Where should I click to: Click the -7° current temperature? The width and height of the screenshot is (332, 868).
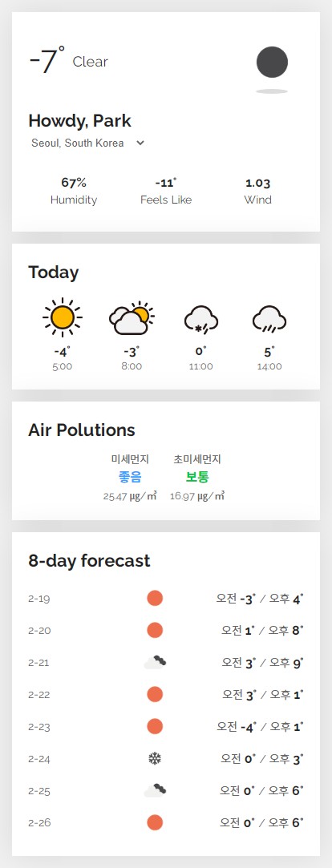click(x=47, y=60)
